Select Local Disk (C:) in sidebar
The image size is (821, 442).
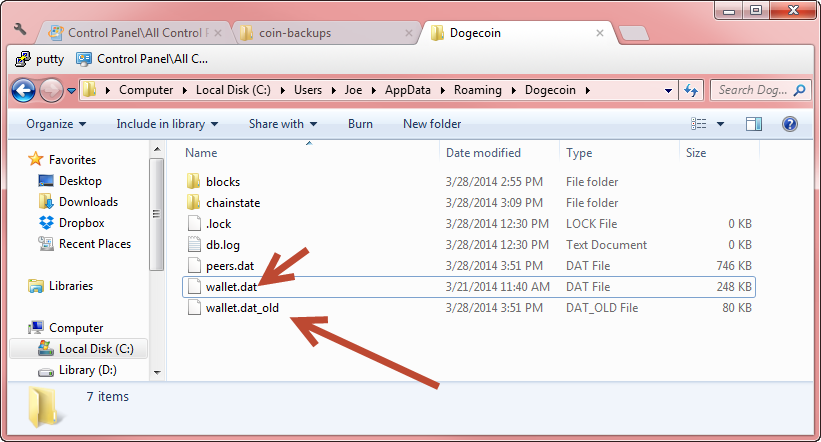tap(79, 349)
